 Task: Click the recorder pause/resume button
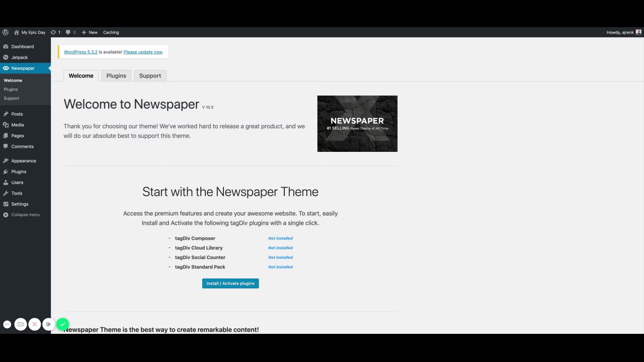(x=48, y=324)
